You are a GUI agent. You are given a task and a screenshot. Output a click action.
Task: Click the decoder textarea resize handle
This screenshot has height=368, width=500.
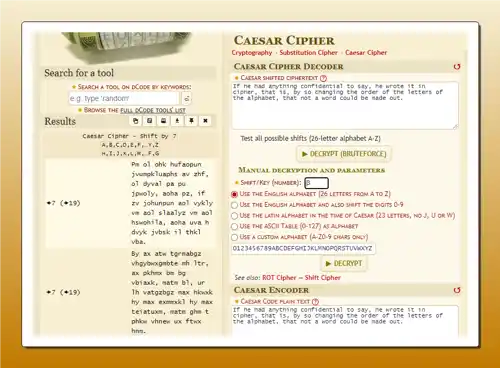pyautogui.click(x=456, y=126)
